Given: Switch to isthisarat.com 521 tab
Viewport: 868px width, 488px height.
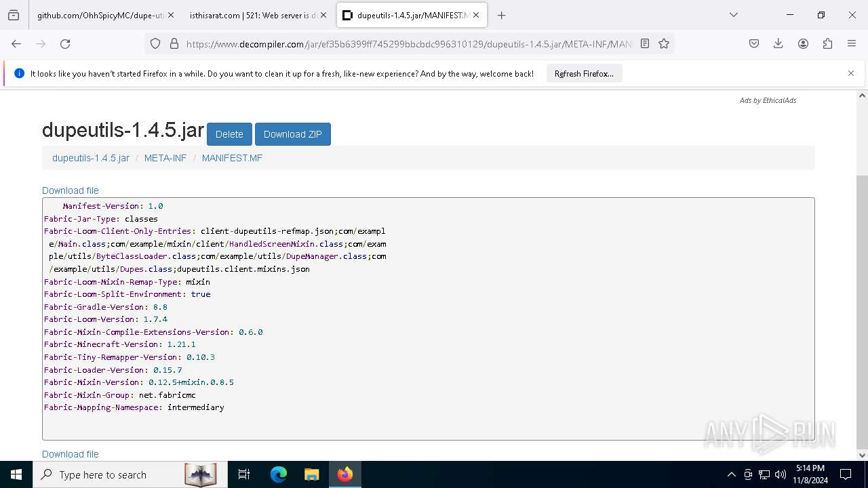Looking at the screenshot, I should point(258,15).
